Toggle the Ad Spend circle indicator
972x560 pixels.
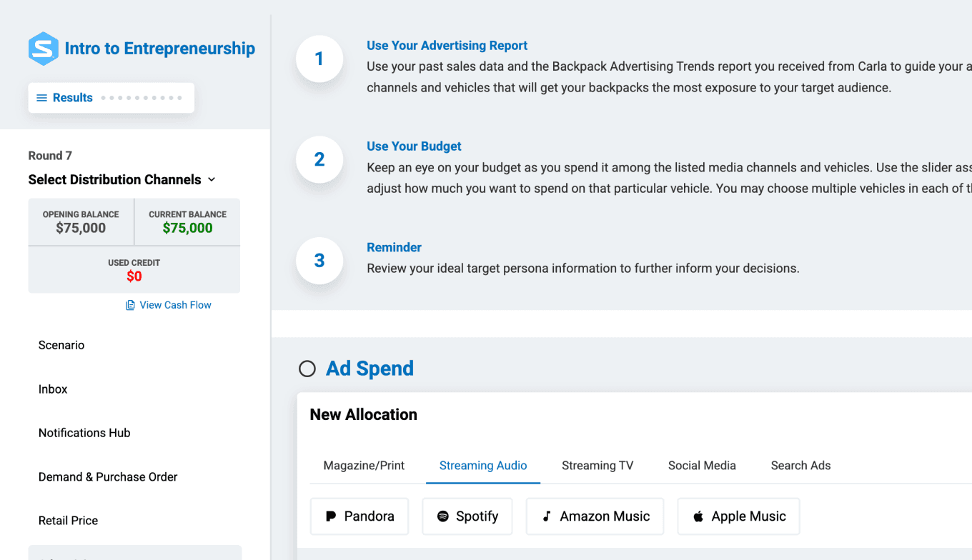coord(307,369)
